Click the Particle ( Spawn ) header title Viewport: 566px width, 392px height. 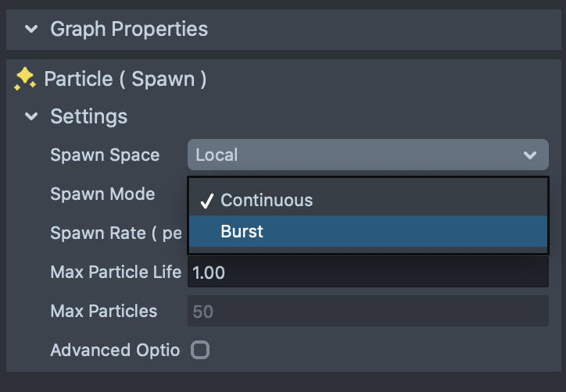[x=125, y=79]
